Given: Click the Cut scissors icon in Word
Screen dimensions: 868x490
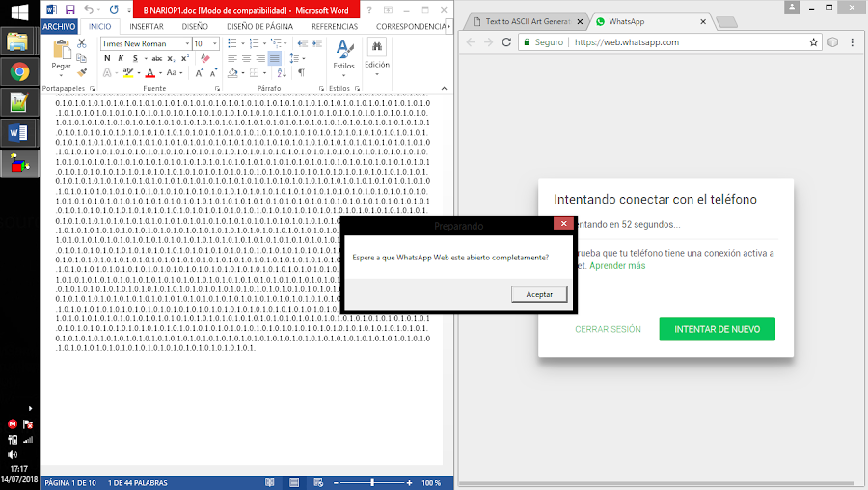Looking at the screenshot, I should 82,43.
